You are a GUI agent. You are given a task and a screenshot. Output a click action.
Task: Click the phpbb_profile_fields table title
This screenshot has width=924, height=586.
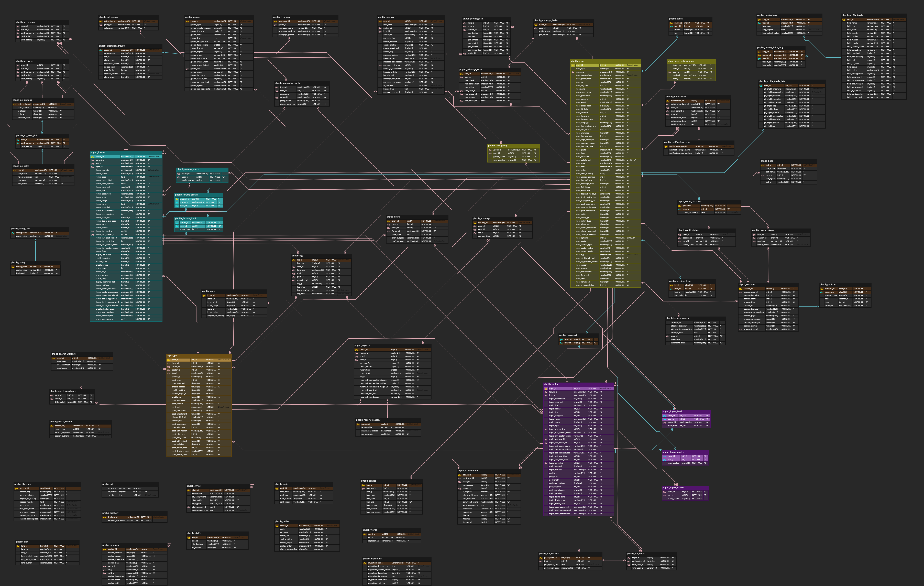[x=852, y=15]
